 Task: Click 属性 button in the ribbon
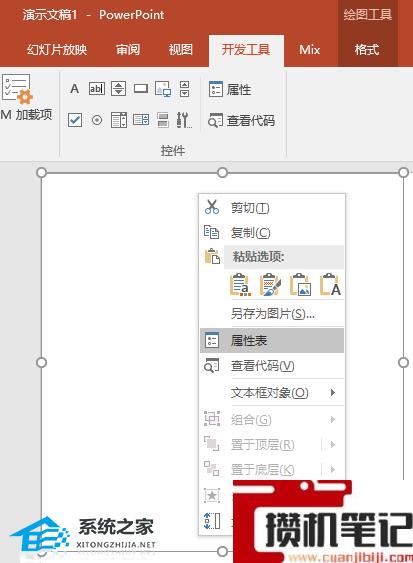point(230,89)
